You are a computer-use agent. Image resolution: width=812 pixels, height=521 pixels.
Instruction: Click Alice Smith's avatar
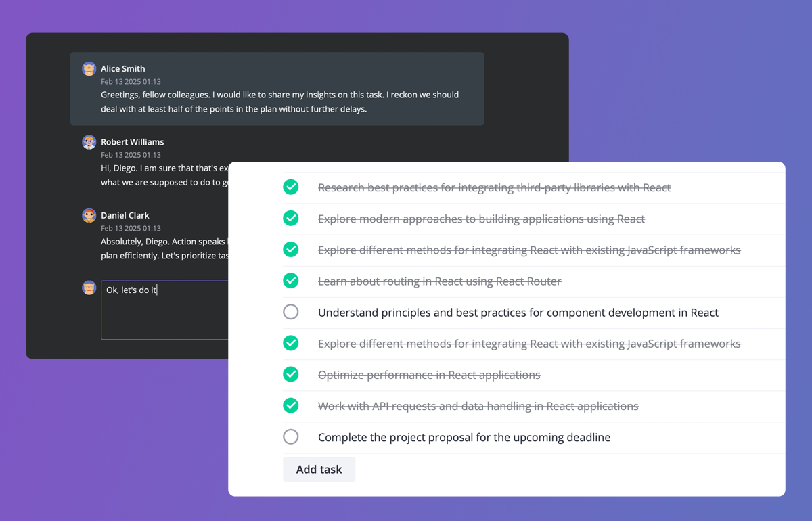(x=89, y=68)
